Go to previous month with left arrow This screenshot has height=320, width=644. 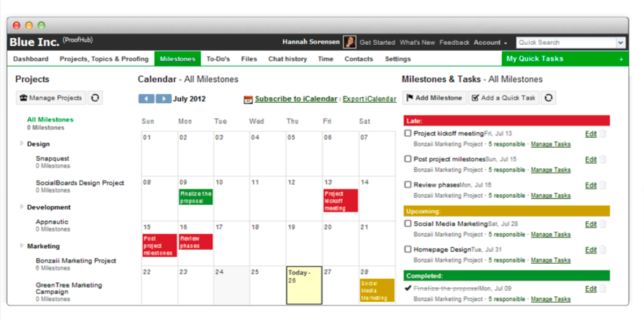click(x=146, y=99)
